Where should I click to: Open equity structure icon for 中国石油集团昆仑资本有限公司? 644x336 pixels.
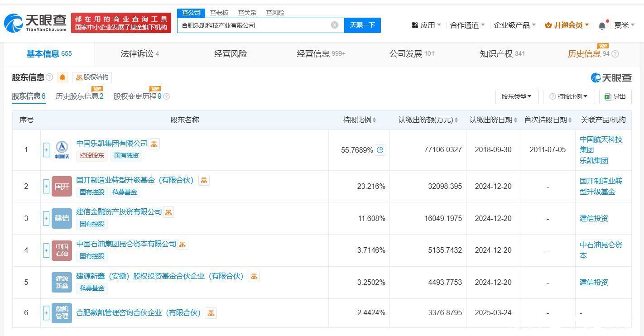(183, 244)
